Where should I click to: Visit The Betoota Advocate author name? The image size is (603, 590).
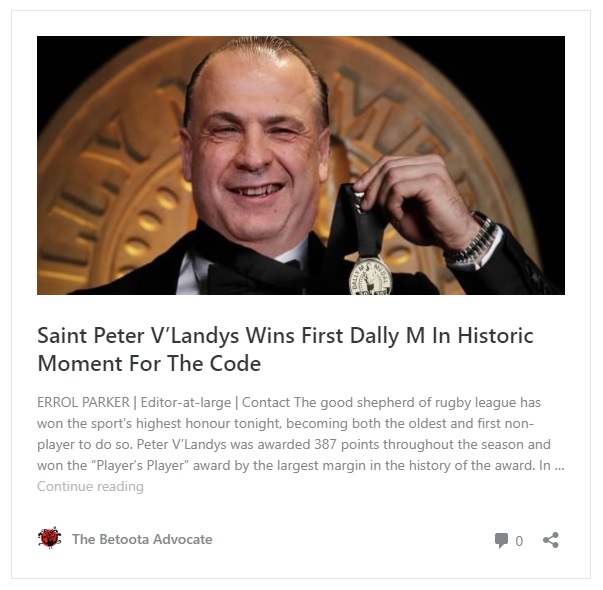142,539
